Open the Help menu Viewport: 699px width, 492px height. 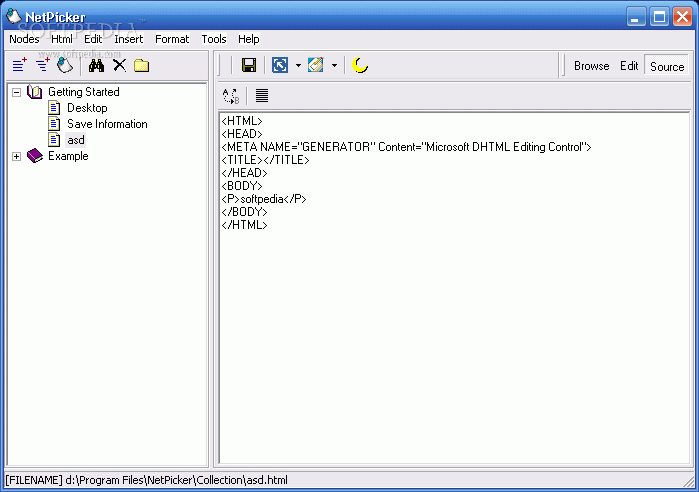coord(249,39)
